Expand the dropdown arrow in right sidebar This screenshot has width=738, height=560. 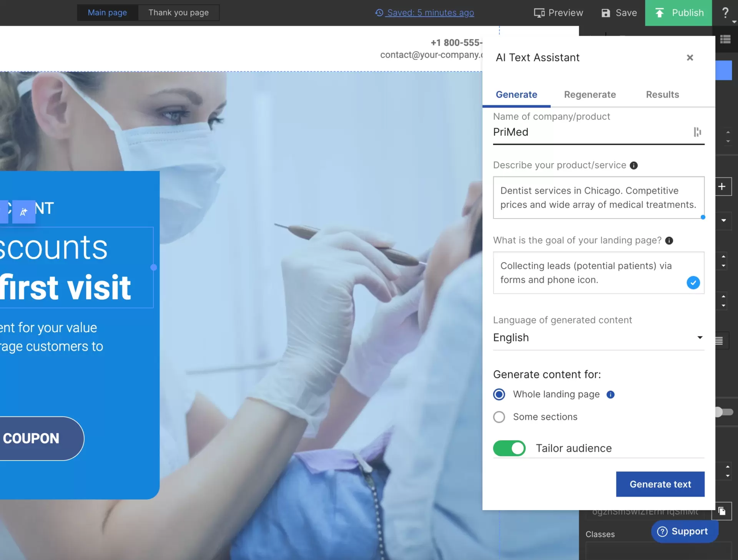click(723, 220)
